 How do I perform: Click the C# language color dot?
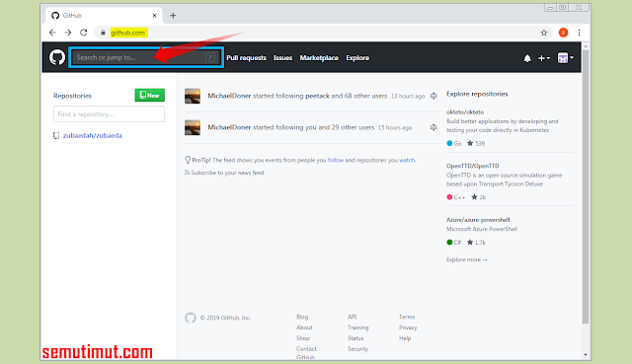(449, 242)
